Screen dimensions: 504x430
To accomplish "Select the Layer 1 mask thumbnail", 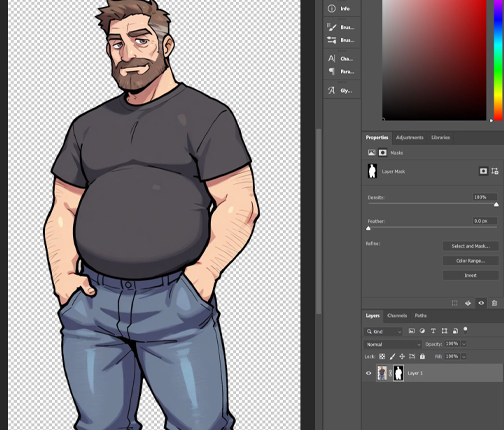I will coord(398,373).
